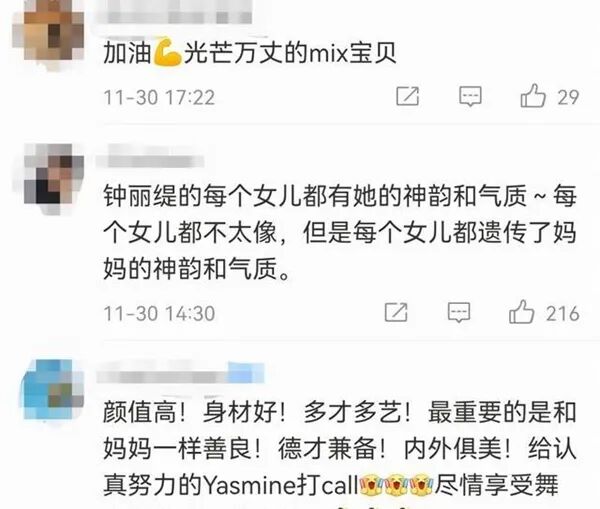600x509 pixels.
Task: Tap the 216 like count
Action: pyautogui.click(x=562, y=314)
